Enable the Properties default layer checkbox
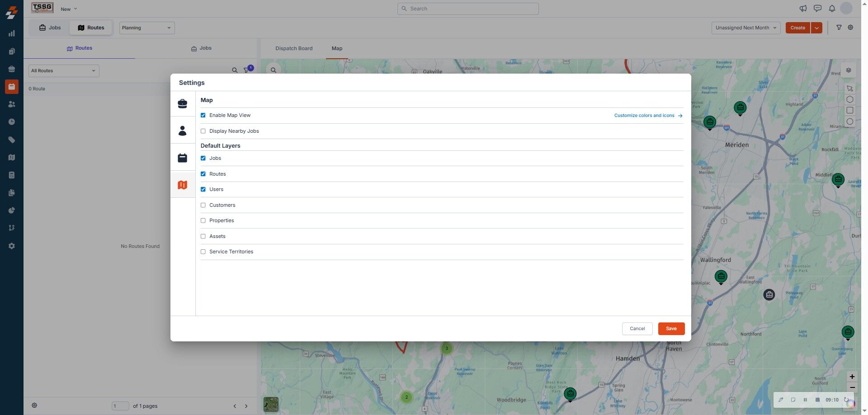 (x=203, y=220)
